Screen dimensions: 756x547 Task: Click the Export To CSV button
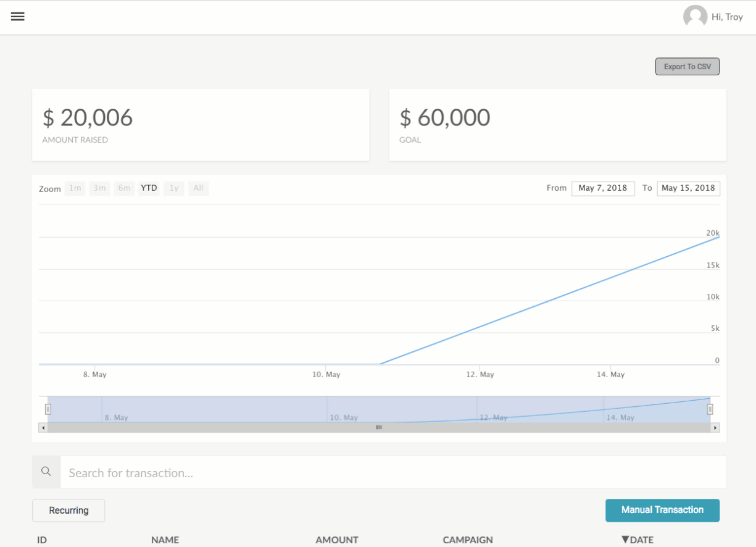(x=687, y=67)
